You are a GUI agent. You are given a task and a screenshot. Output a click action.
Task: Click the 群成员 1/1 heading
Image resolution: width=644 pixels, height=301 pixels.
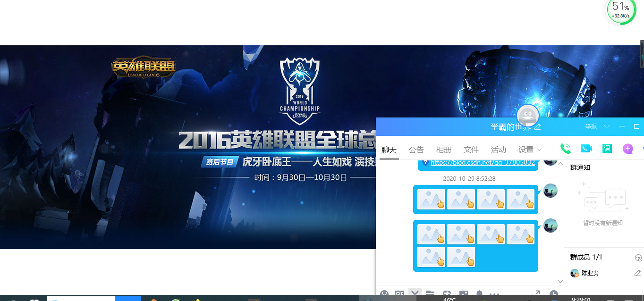[586, 257]
